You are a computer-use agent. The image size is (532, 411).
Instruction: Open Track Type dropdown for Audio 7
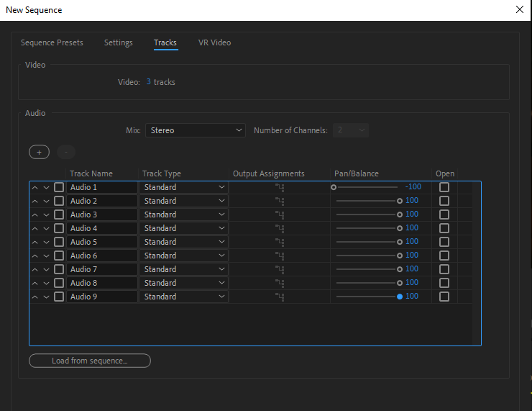[183, 269]
